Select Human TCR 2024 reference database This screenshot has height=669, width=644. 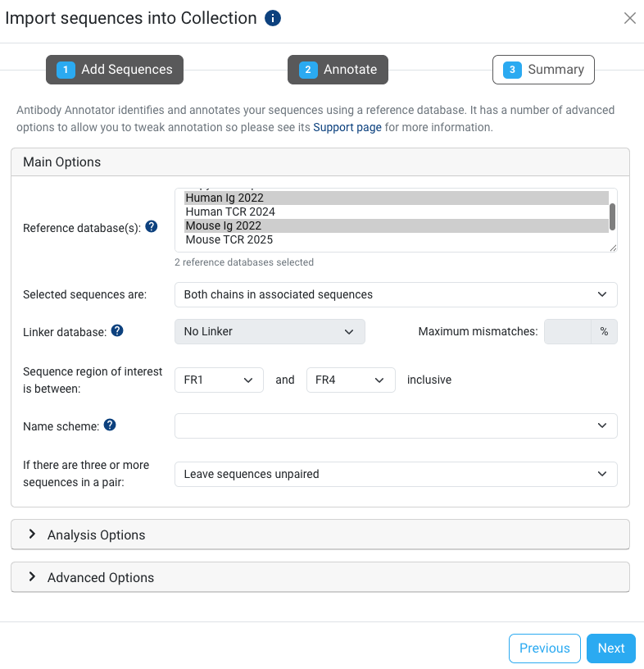[230, 212]
